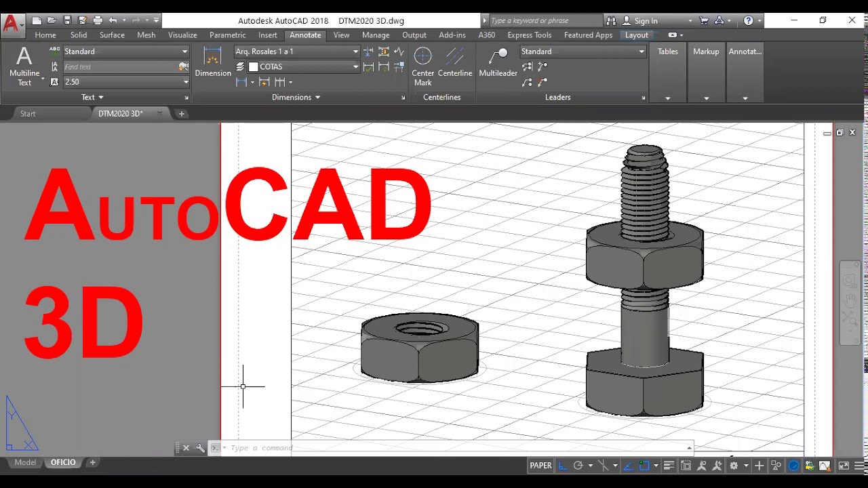This screenshot has width=868, height=488.
Task: Click the Autodesk App Store cart icon
Action: coord(704,21)
